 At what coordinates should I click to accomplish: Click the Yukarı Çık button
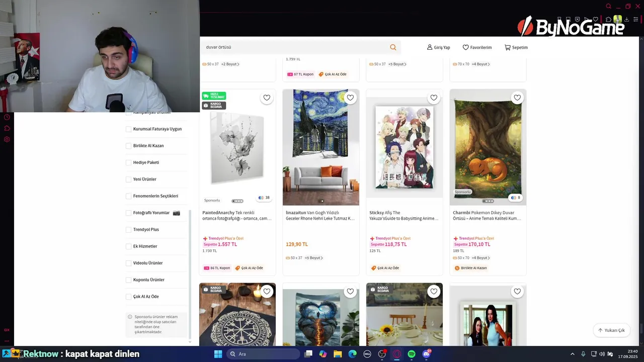(611, 330)
